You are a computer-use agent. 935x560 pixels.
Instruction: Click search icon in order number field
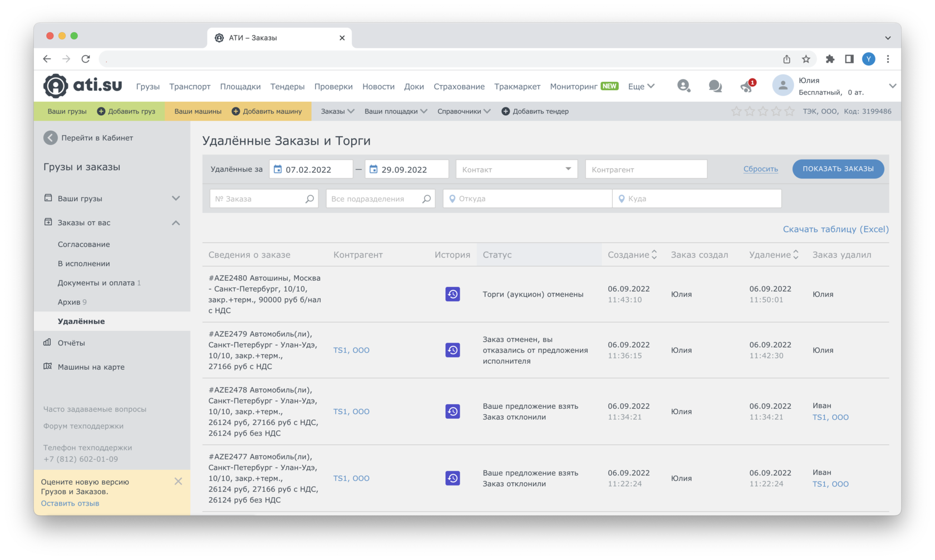309,199
